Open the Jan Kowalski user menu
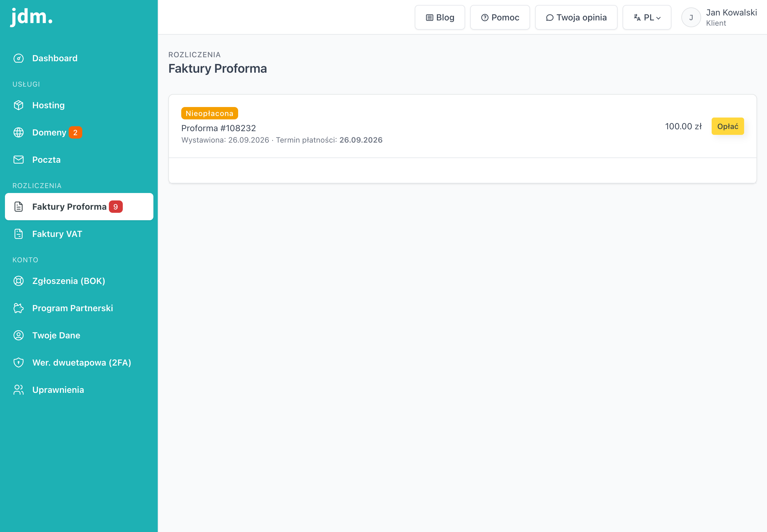 coord(719,17)
